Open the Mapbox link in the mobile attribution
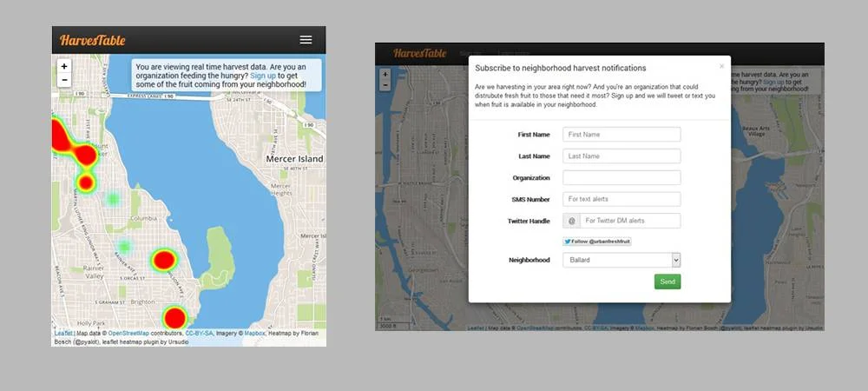Screen dimensions: 868x391 (x=254, y=334)
